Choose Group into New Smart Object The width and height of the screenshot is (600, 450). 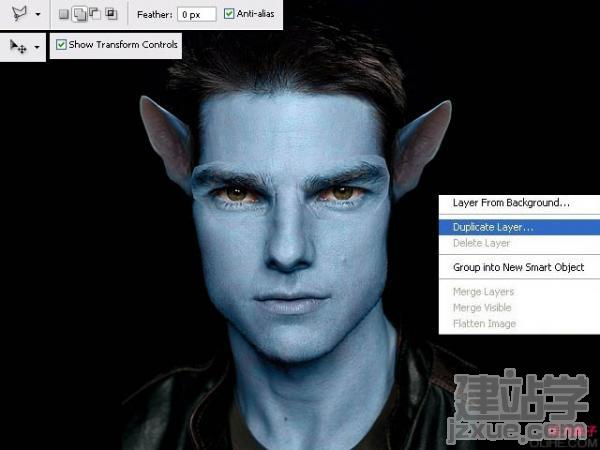[519, 267]
